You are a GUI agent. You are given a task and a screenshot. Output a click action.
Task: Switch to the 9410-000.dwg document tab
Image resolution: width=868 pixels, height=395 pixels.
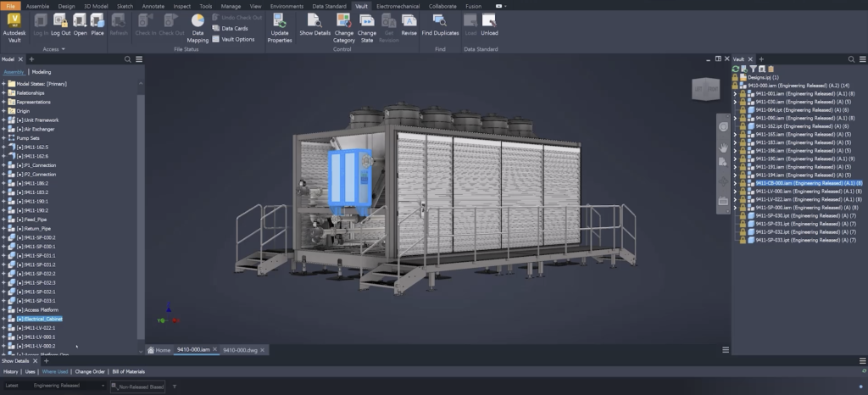point(240,349)
